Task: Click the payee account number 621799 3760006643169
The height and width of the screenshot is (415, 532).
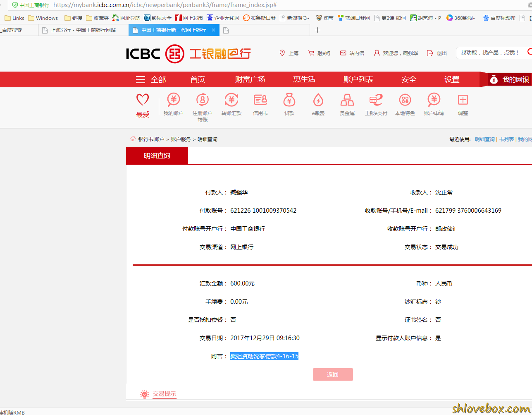Action: [468, 211]
